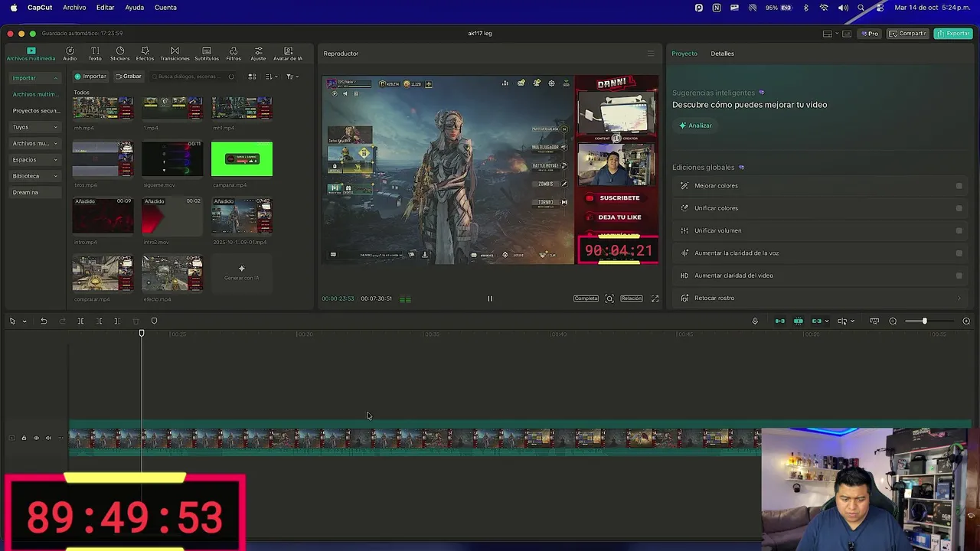Click the Relación aspect ratio button
The image size is (980, 551).
pos(631,298)
